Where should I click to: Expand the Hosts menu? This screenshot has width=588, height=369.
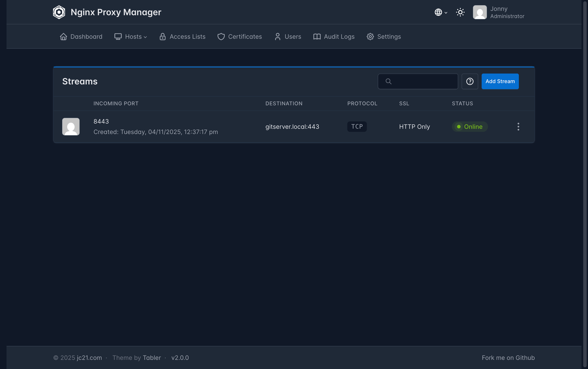click(x=131, y=37)
